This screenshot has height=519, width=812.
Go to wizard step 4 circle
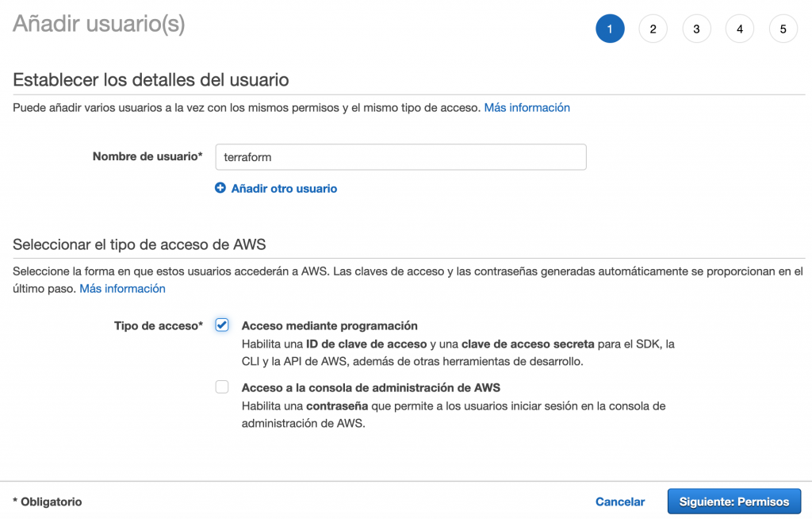click(740, 29)
